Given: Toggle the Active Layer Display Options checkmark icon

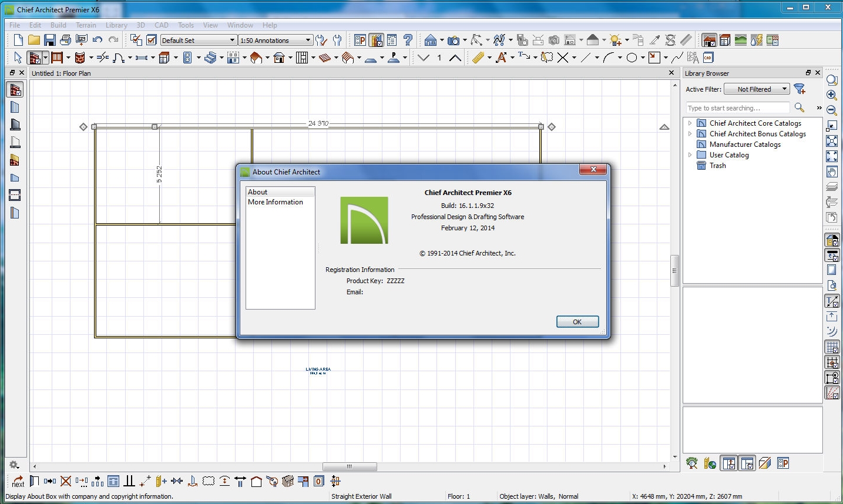Looking at the screenshot, I should (x=152, y=40).
